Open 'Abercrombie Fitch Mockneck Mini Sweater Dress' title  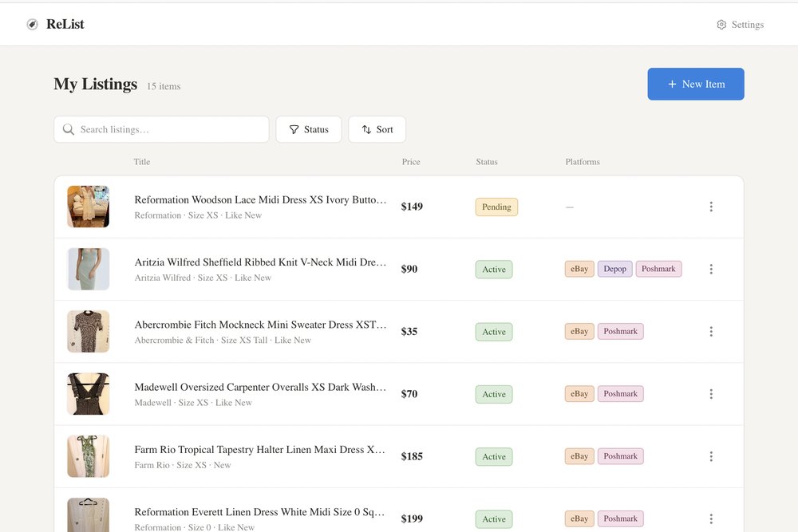260,325
